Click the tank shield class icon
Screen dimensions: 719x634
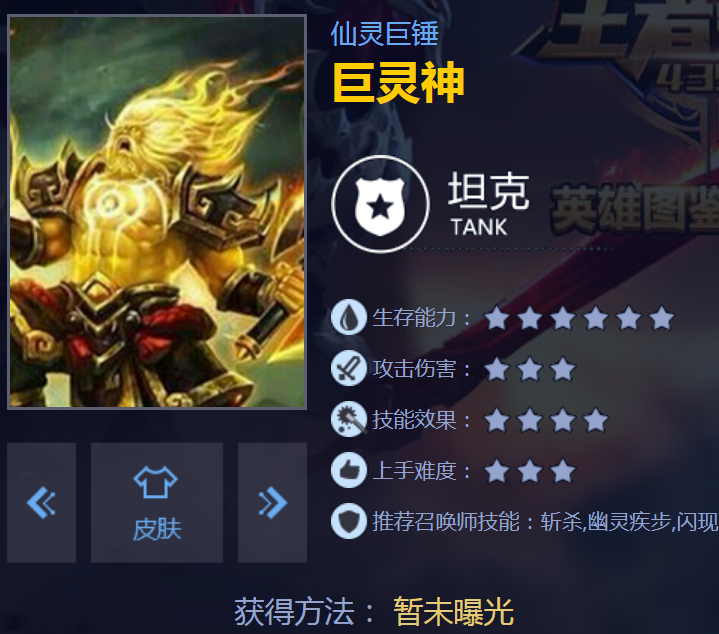pos(380,204)
